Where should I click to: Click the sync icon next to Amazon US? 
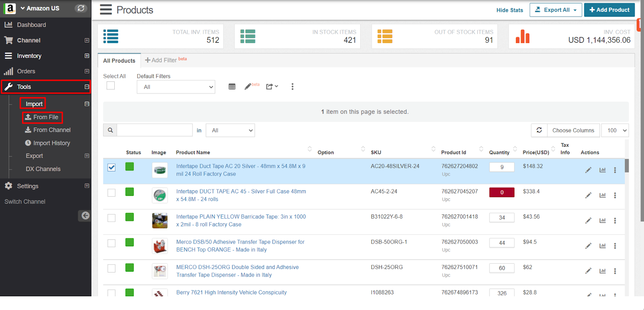81,8
